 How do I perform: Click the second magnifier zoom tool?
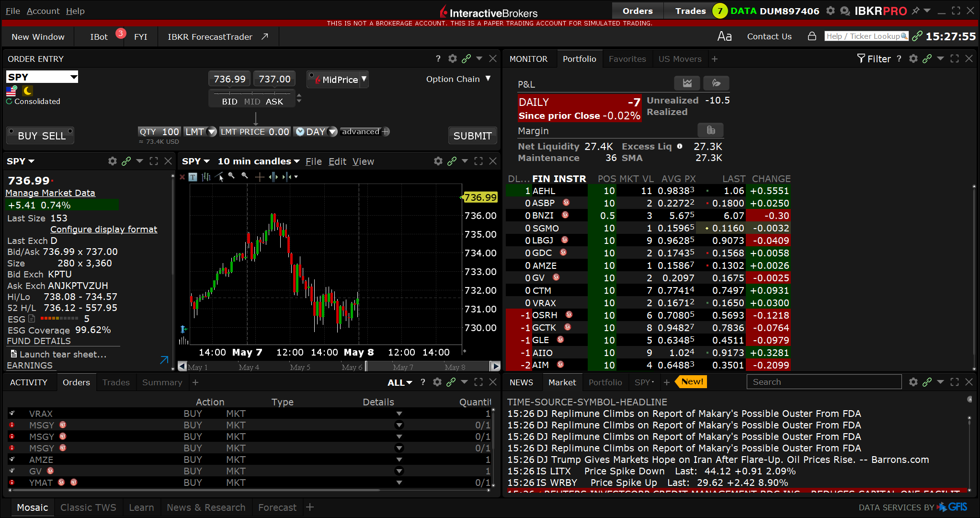coord(245,176)
